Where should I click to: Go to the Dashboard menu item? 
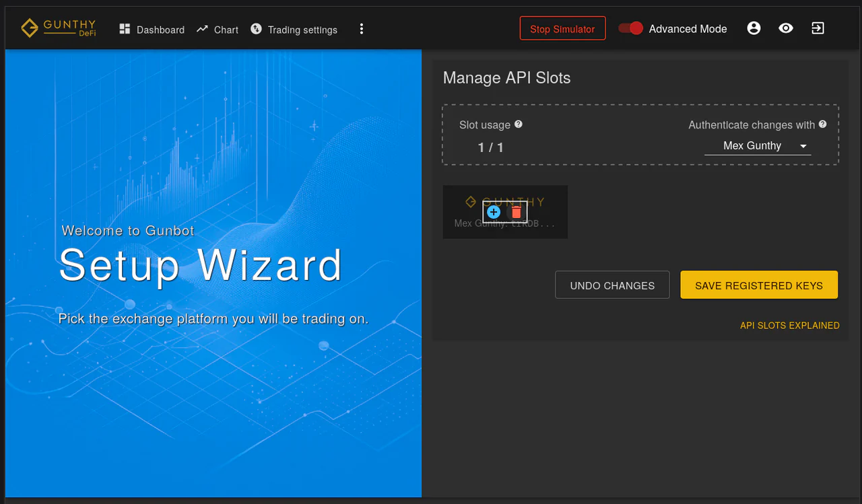(152, 30)
